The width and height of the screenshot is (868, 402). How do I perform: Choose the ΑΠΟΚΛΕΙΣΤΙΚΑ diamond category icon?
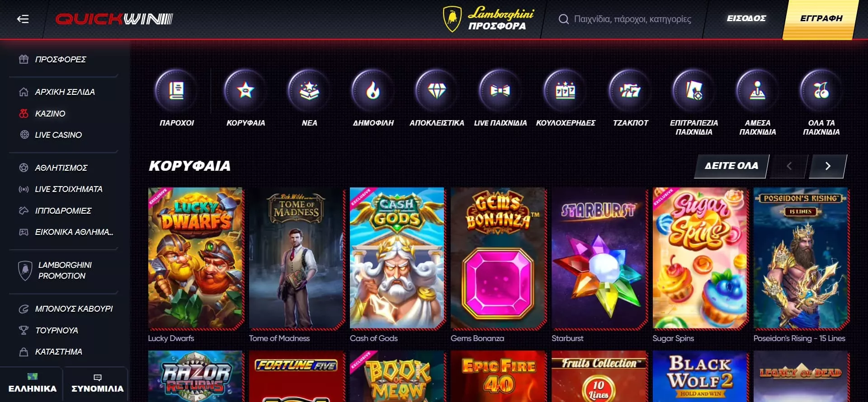pos(437,91)
